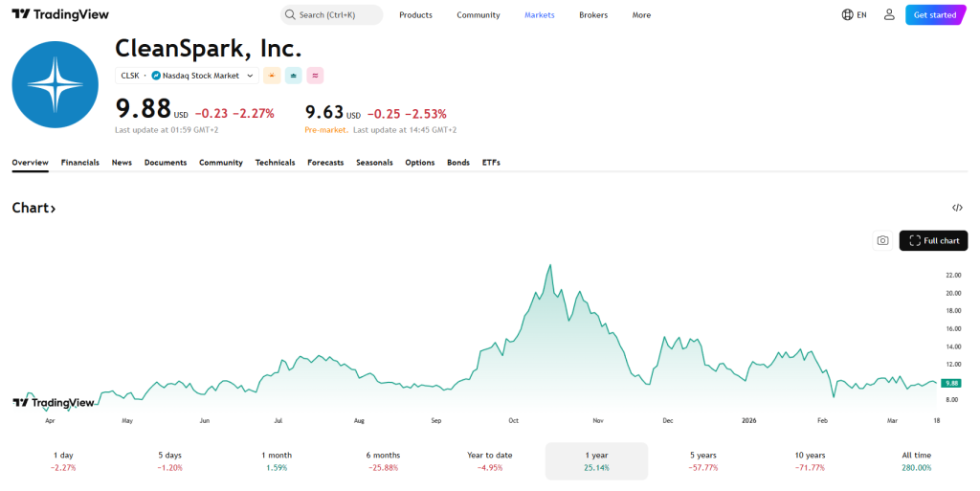This screenshot has width=980, height=491.
Task: Click the 9.63 pre-market price
Action: tap(324, 112)
